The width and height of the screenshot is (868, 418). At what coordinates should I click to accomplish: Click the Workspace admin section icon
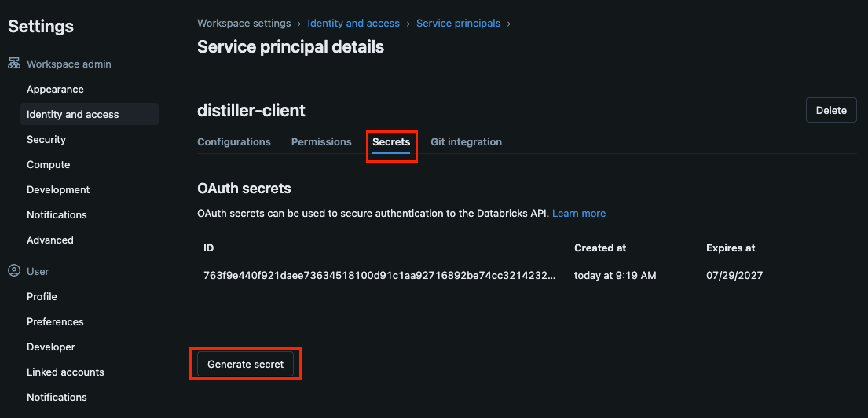pos(14,64)
